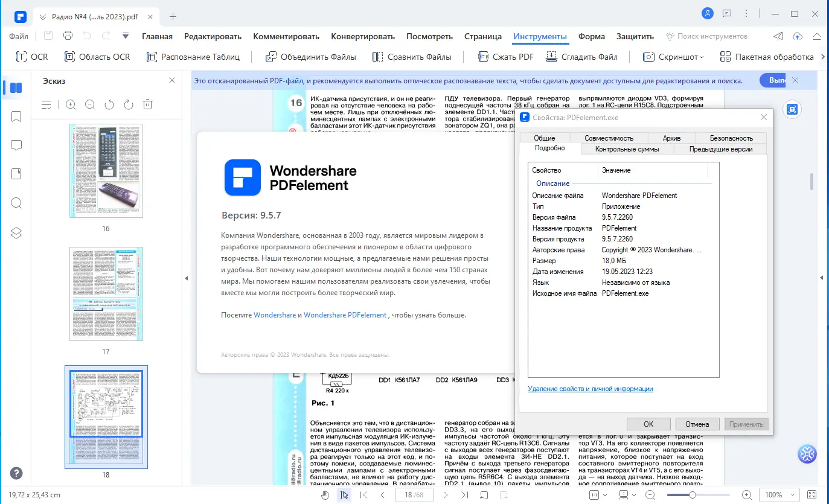The image size is (829, 504).
Task: Start Распознание Таблиц table recognition
Action: pos(193,57)
